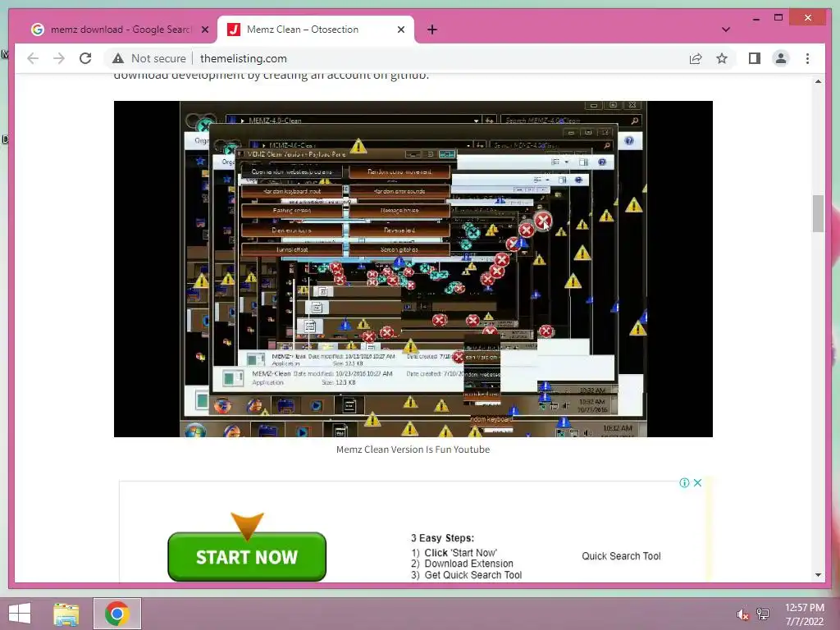Click the scrollbar up arrow
The height and width of the screenshot is (630, 840).
point(818,81)
